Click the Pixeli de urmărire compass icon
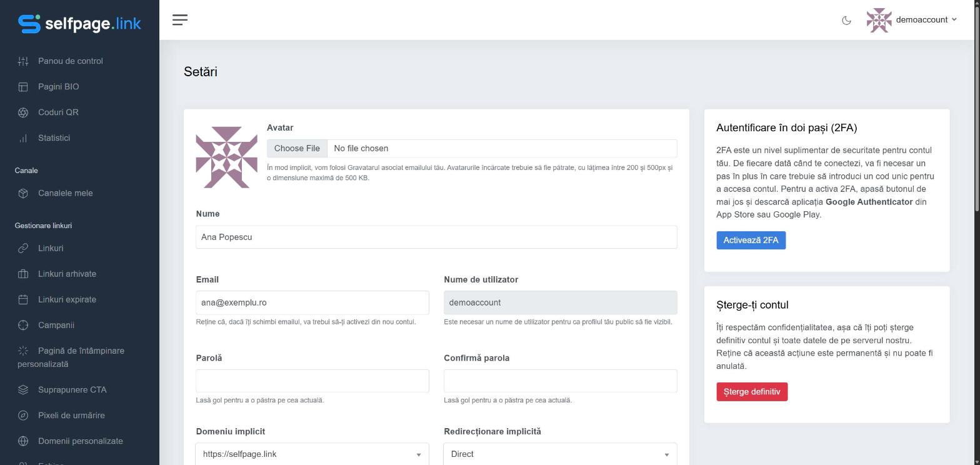Screen dimensions: 980x465 [23, 416]
